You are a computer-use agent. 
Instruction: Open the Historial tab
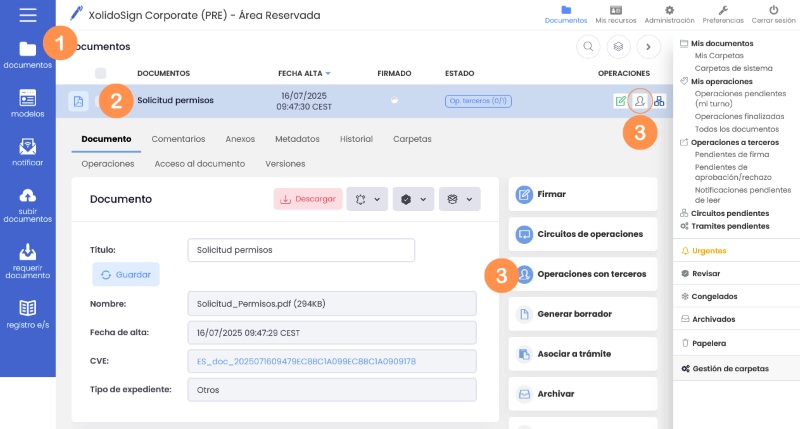[356, 139]
